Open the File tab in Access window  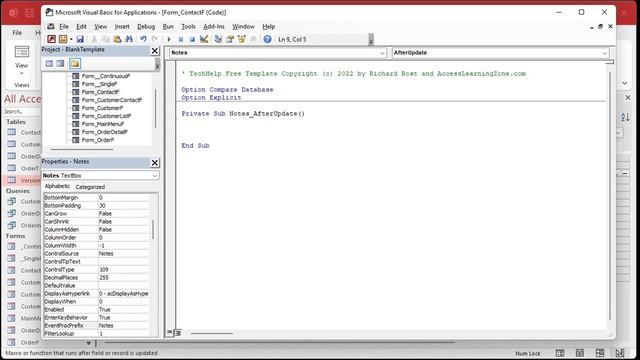click(17, 33)
